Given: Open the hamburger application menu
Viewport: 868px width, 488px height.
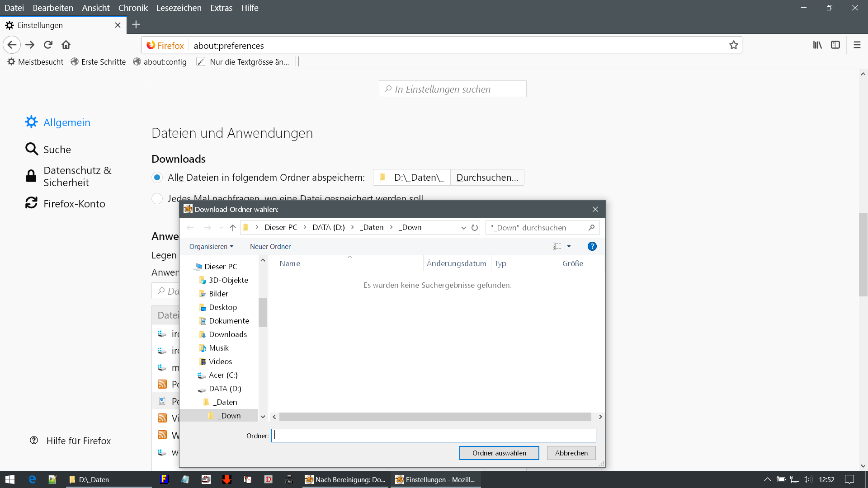Looking at the screenshot, I should (857, 45).
